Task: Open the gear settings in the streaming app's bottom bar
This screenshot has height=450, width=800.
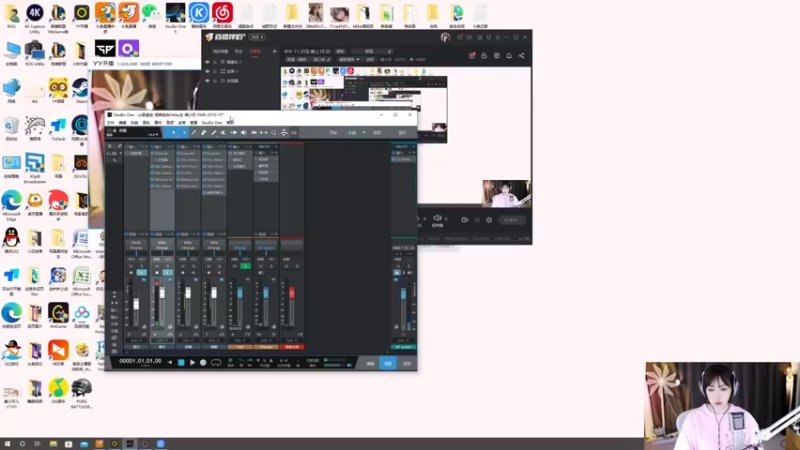Action: 489,220
